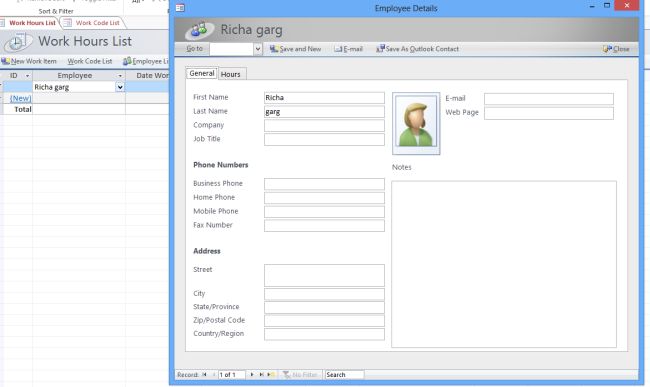Click the Street address box
The image size is (650, 387).
pos(324,275)
